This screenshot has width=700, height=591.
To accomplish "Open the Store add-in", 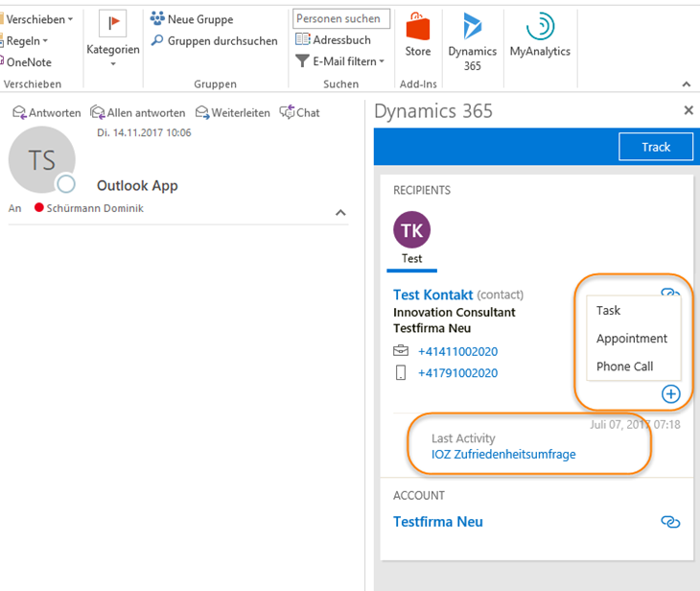I will tap(418, 35).
